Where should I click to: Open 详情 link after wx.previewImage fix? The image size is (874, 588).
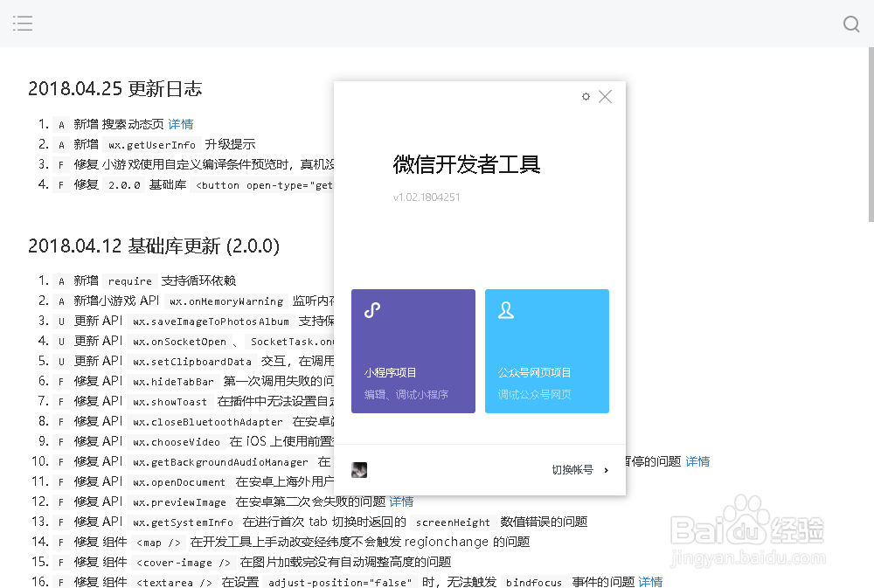(401, 501)
